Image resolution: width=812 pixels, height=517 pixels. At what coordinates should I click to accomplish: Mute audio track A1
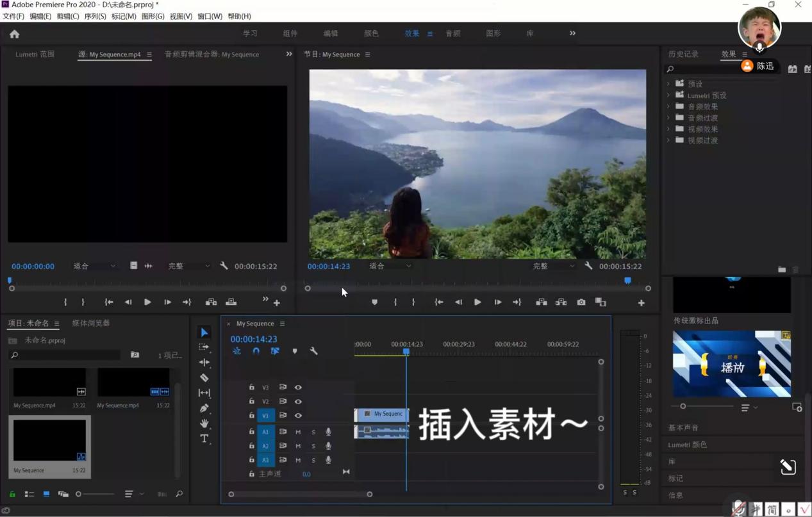click(298, 432)
